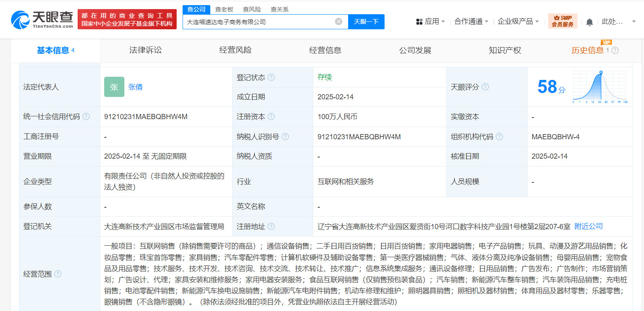This screenshot has height=311, width=644.
Task: Click the help icon next to 注册资本
Action: pos(271,116)
